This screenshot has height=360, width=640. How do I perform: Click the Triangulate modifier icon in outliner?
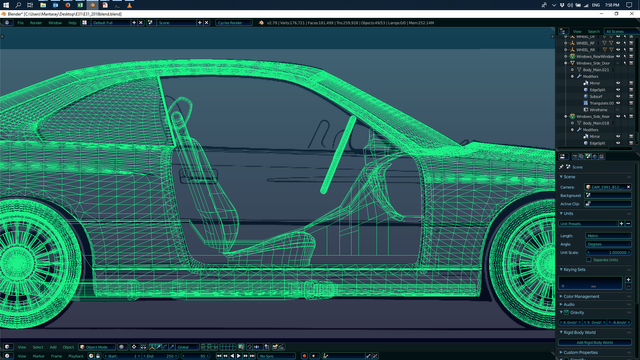click(x=586, y=103)
